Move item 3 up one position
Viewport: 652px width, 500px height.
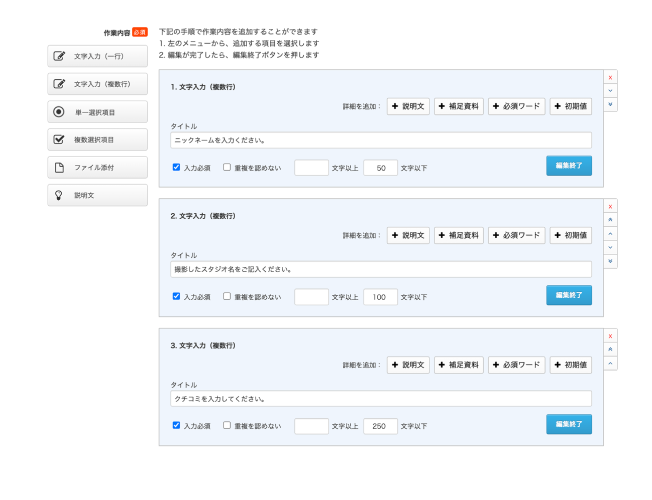point(610,363)
